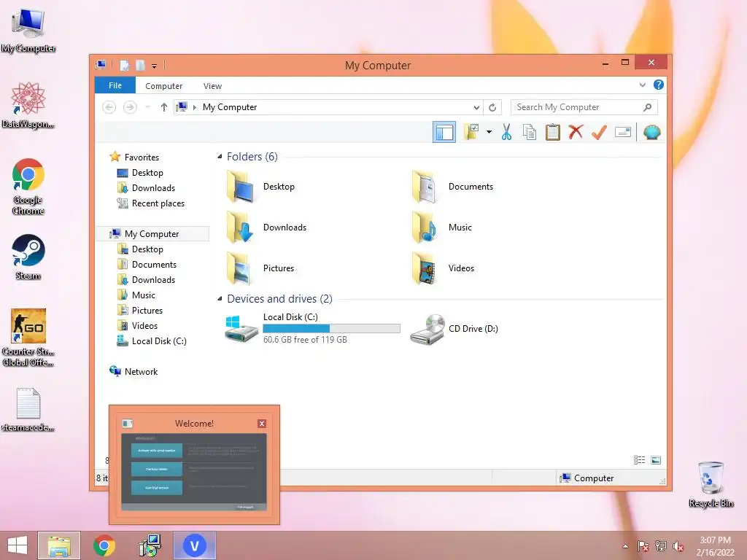
Task: Switch to Details view in status bar
Action: click(x=639, y=459)
